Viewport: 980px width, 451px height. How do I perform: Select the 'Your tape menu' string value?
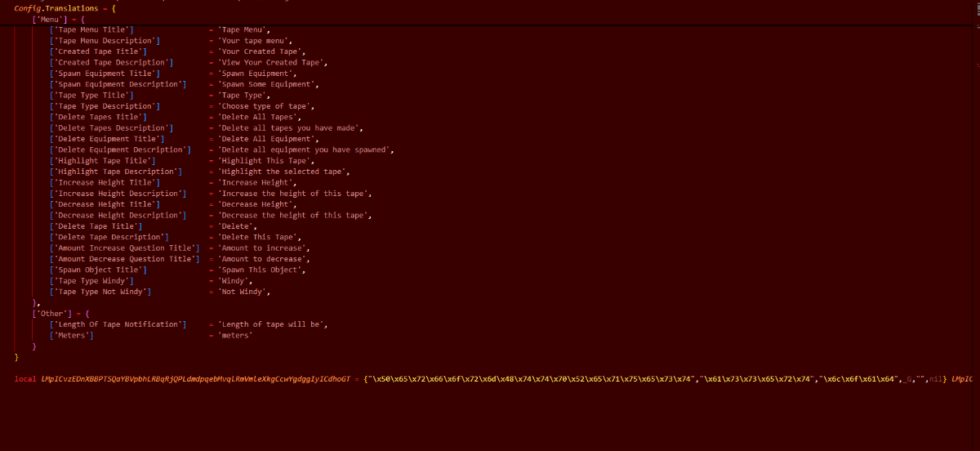click(x=253, y=41)
